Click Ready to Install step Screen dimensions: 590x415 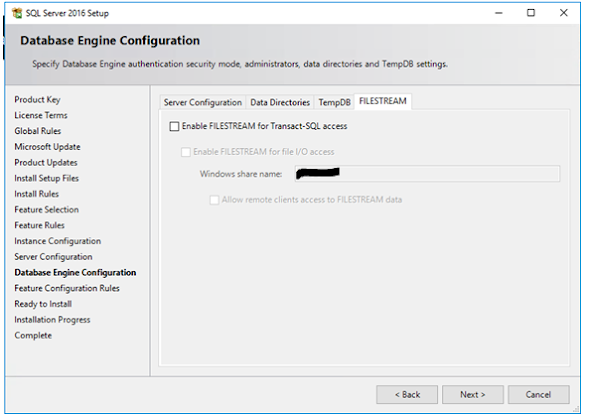pos(43,304)
